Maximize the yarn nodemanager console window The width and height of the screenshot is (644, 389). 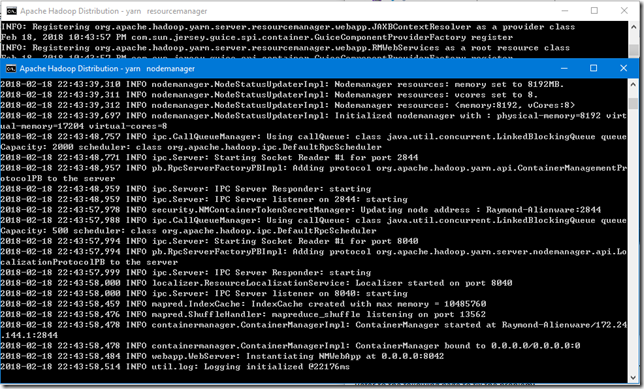[593, 68]
